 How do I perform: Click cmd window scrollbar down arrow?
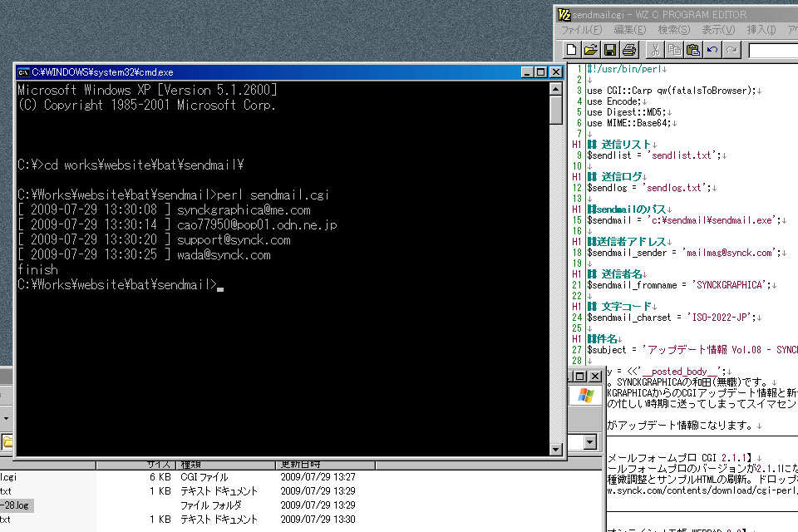[556, 449]
